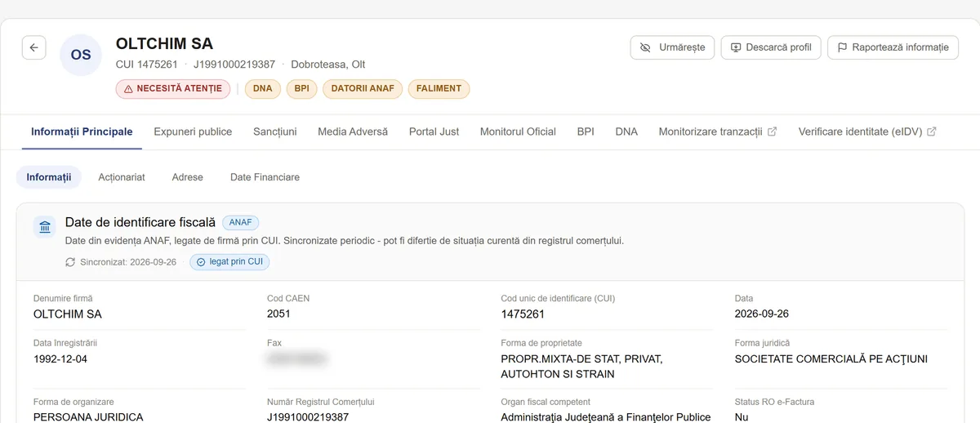Click the Cod CAEN value 2051
The image size is (980, 423).
click(278, 314)
